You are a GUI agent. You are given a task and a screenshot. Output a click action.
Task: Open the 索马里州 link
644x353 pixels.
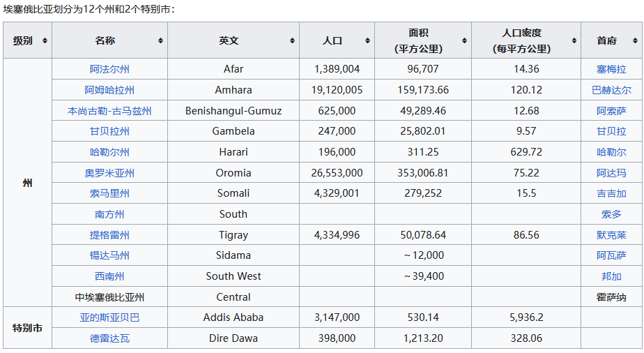pos(109,193)
